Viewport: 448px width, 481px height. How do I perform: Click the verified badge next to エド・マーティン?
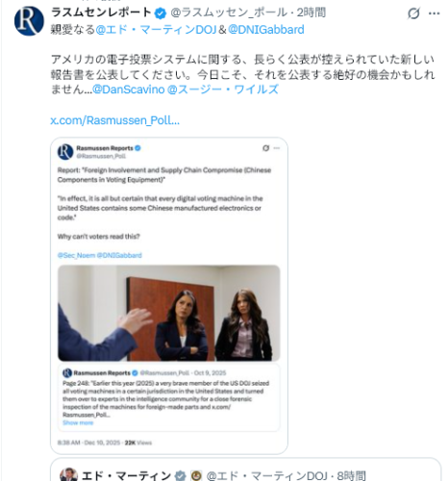181,475
